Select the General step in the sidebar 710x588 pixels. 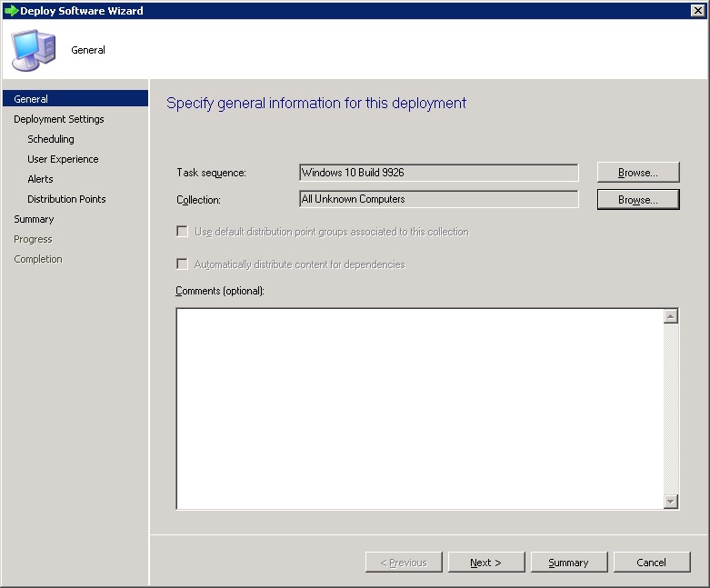32,99
